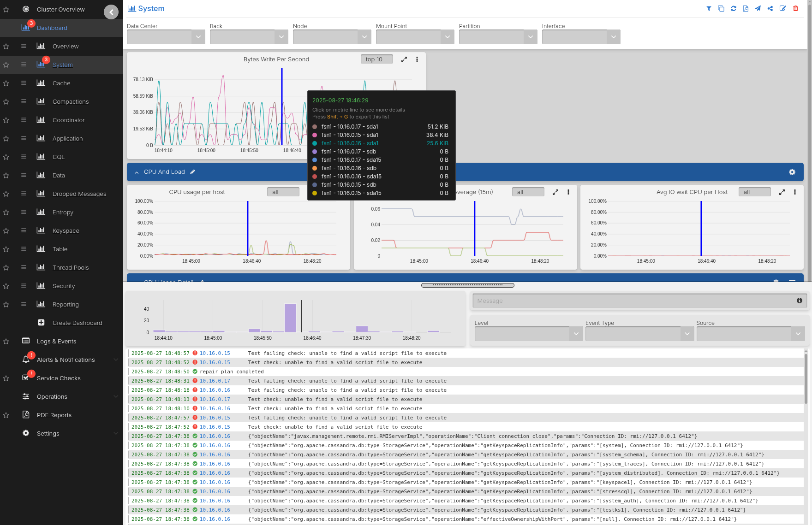Open the Compactions dashboard
The width and height of the screenshot is (812, 525).
(70, 102)
